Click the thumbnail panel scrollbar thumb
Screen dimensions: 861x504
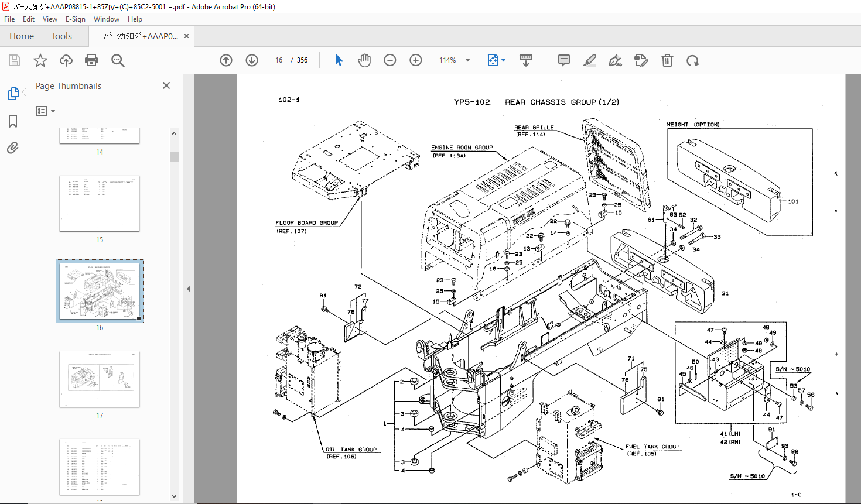(x=174, y=156)
